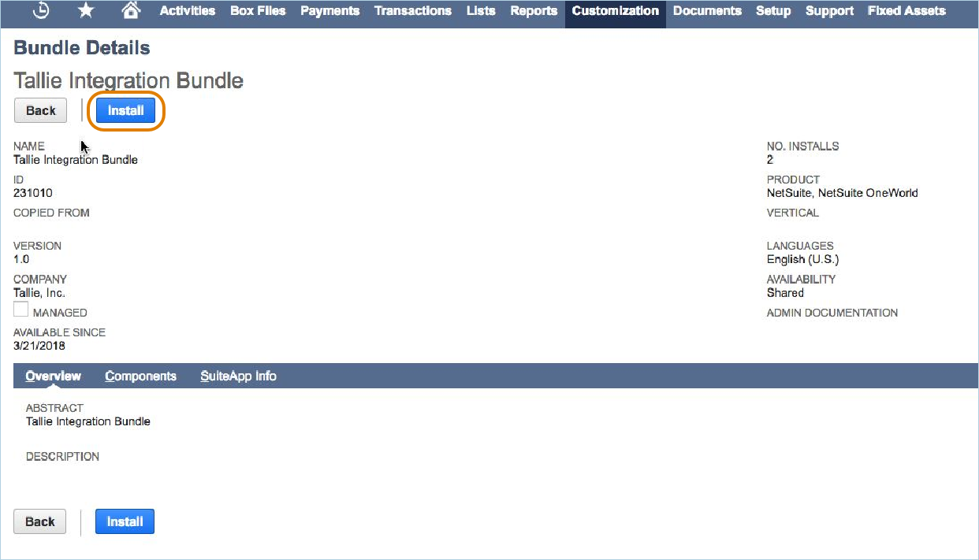
Task: Go to Home via house icon
Action: (x=131, y=10)
